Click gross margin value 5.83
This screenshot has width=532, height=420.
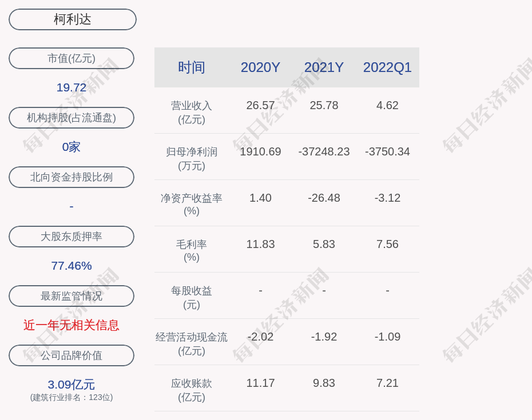pyautogui.click(x=324, y=244)
